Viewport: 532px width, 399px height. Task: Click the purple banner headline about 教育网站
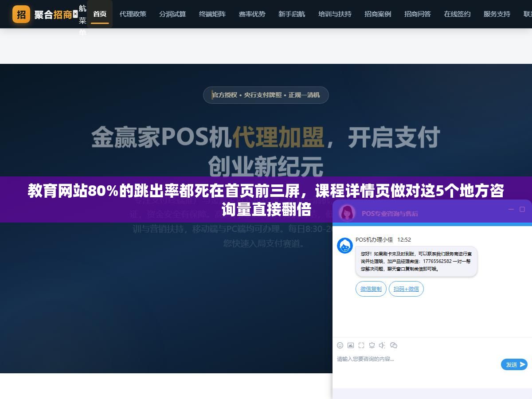pyautogui.click(x=266, y=199)
